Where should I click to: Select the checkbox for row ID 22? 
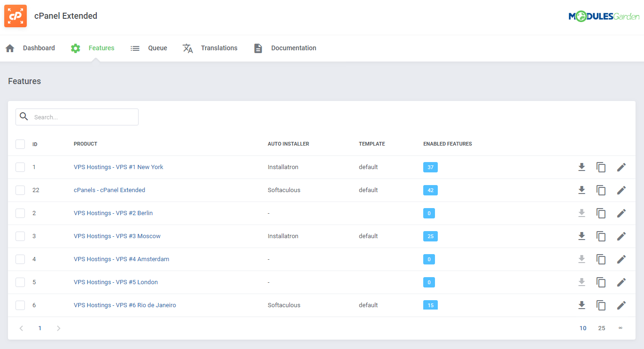coord(20,190)
